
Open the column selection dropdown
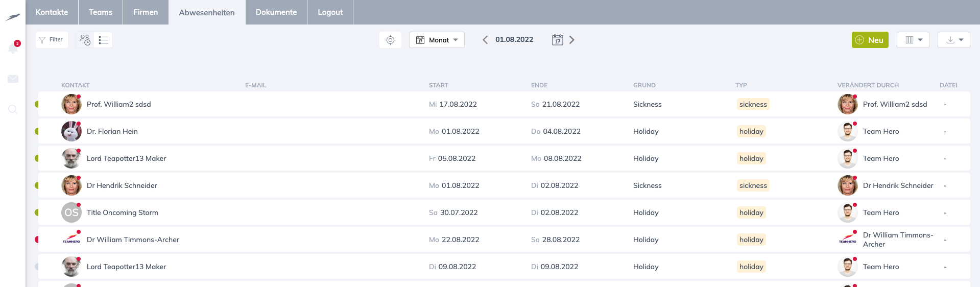coord(913,40)
